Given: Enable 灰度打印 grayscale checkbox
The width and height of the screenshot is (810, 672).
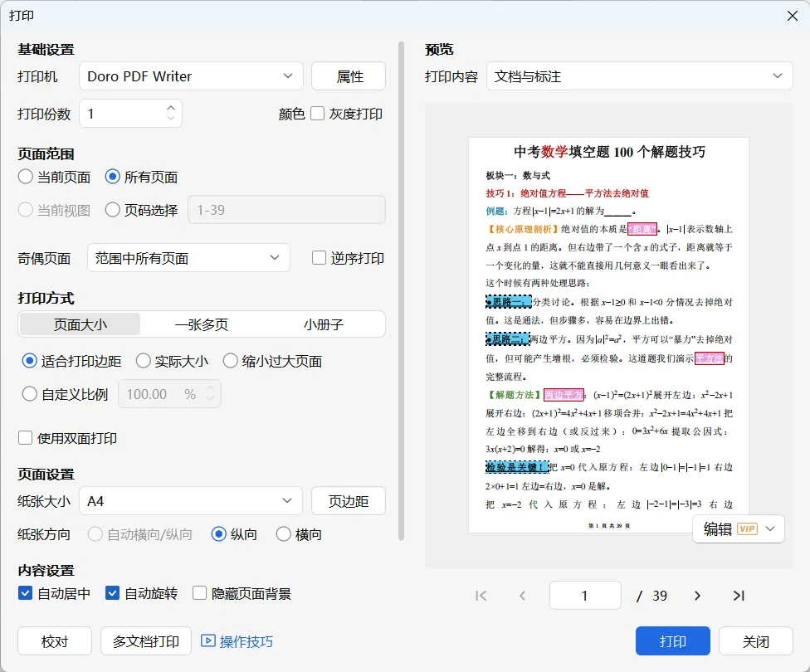Looking at the screenshot, I should coord(318,114).
